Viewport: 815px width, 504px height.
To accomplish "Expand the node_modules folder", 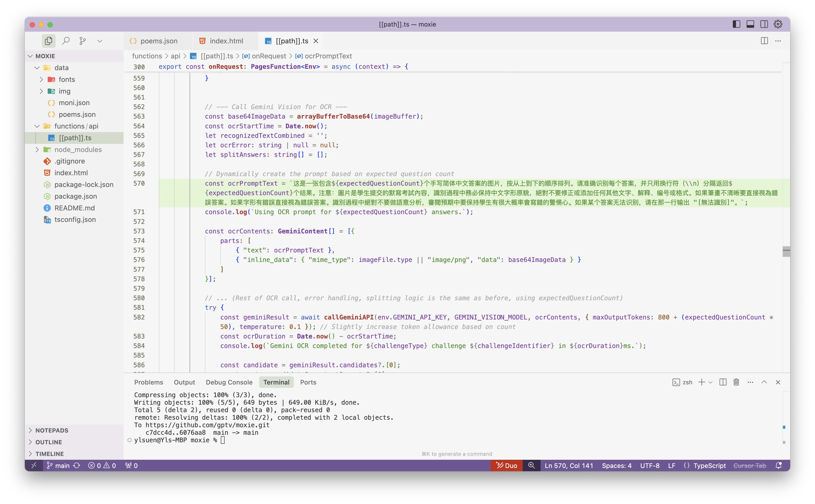I will point(37,149).
